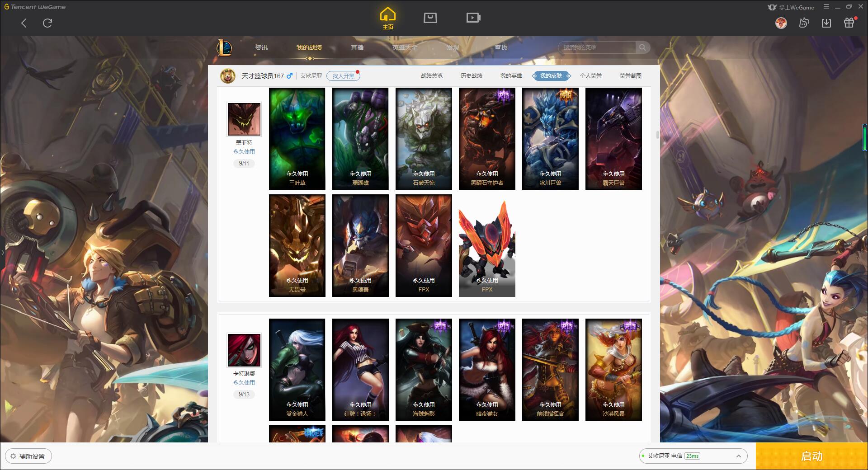Click 永久使用 under 墨菲特
The width and height of the screenshot is (868, 470).
click(x=244, y=152)
